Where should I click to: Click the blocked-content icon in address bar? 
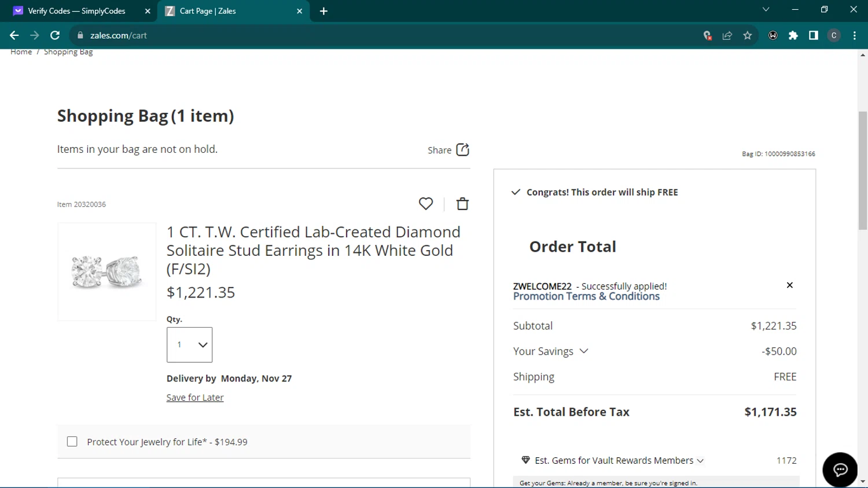pyautogui.click(x=707, y=35)
